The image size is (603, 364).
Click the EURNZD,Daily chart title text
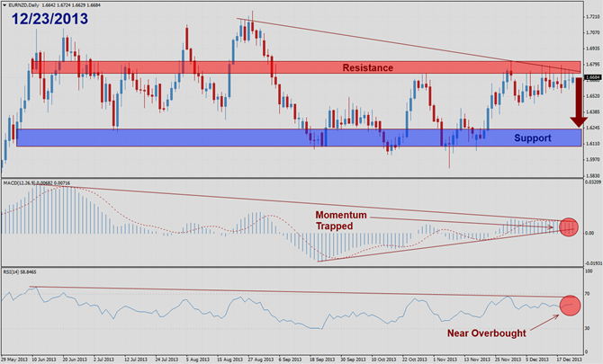(x=23, y=5)
